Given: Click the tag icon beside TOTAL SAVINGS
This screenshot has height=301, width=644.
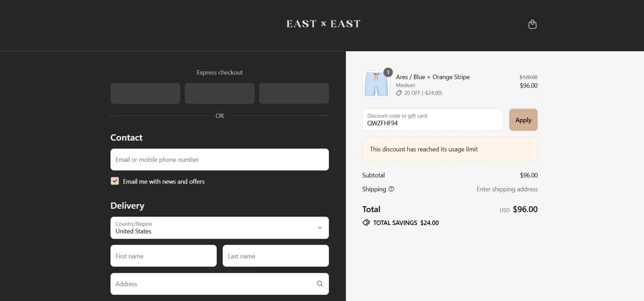Looking at the screenshot, I should pyautogui.click(x=366, y=223).
